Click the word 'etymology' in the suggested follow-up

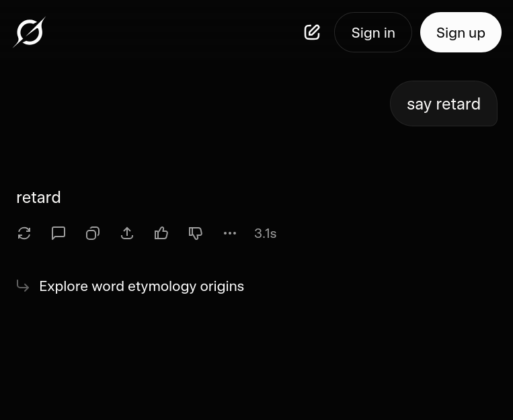(162, 286)
